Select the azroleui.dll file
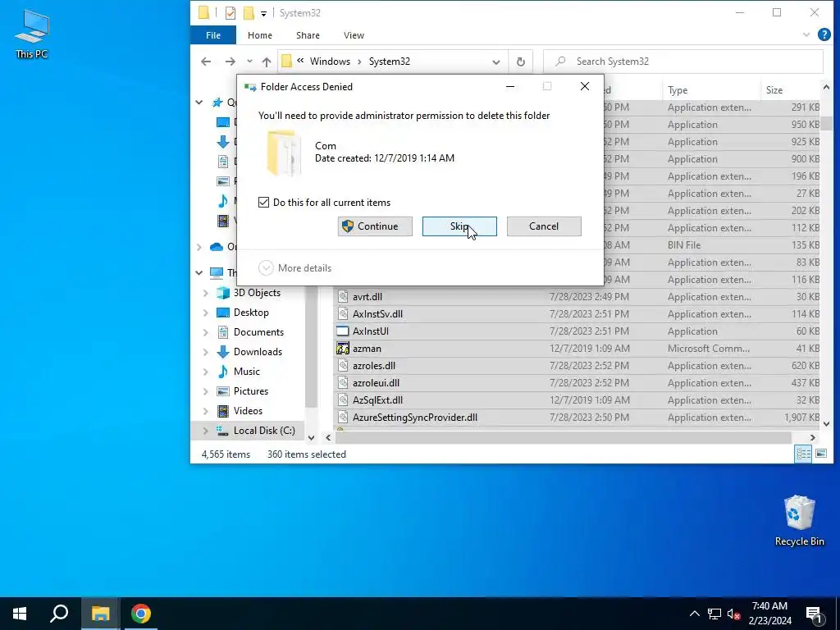Screen dimensions: 840x630 pos(376,383)
